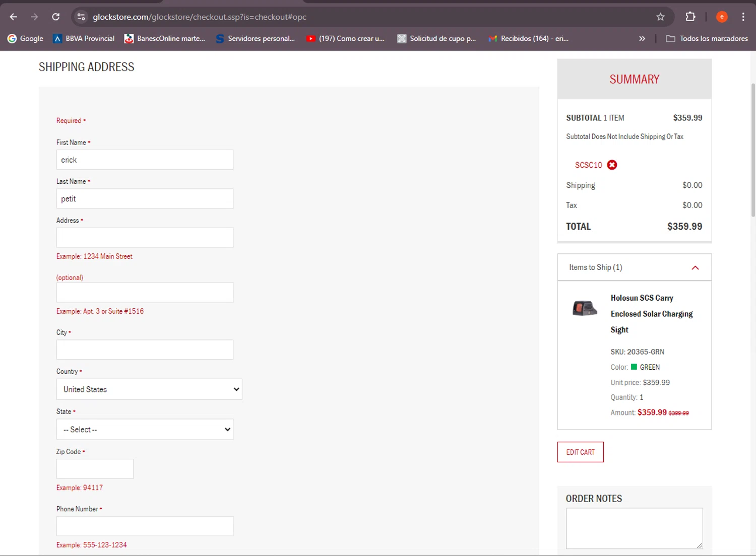
Task: Open Todos los marcadores folder
Action: tap(707, 38)
